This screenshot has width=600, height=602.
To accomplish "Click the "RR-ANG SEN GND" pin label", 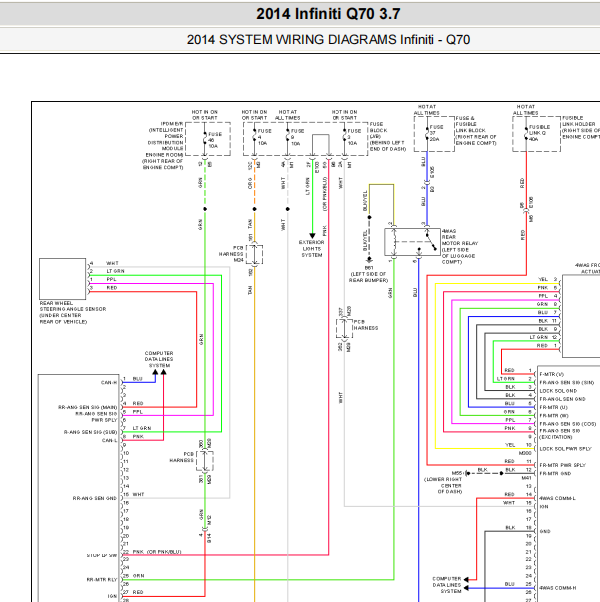I will (95, 498).
